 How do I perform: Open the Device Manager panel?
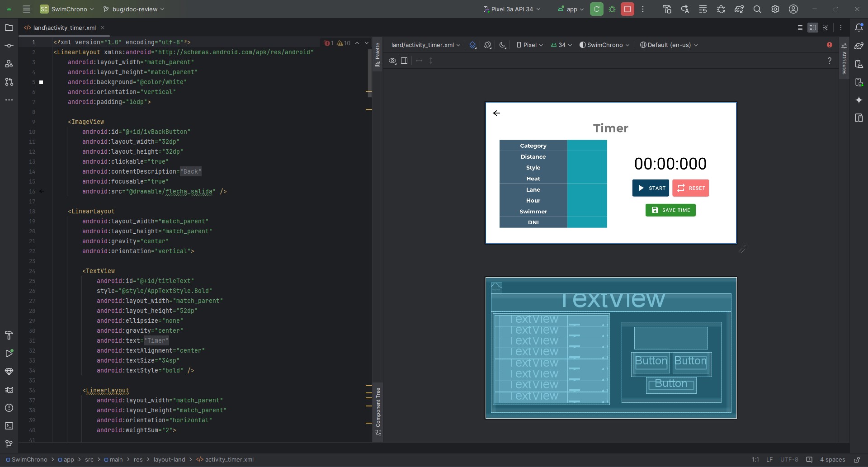[x=859, y=64]
